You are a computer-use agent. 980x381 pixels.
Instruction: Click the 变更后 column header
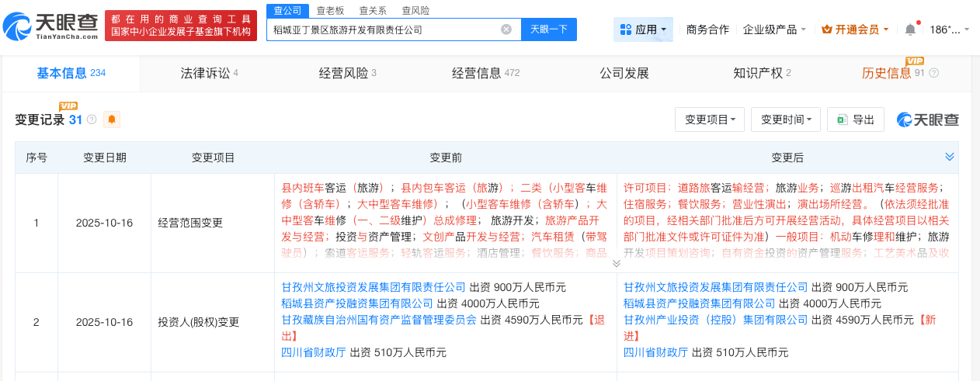point(787,158)
